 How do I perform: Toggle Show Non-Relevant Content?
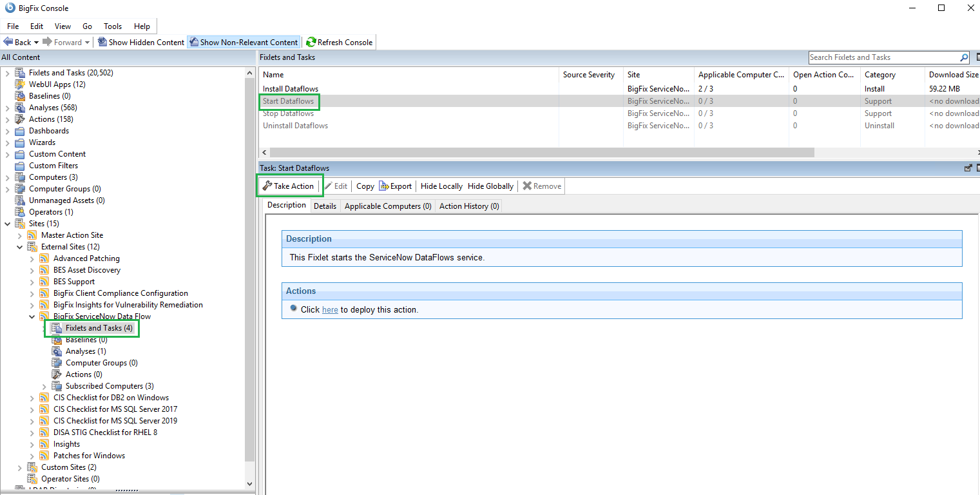[243, 42]
